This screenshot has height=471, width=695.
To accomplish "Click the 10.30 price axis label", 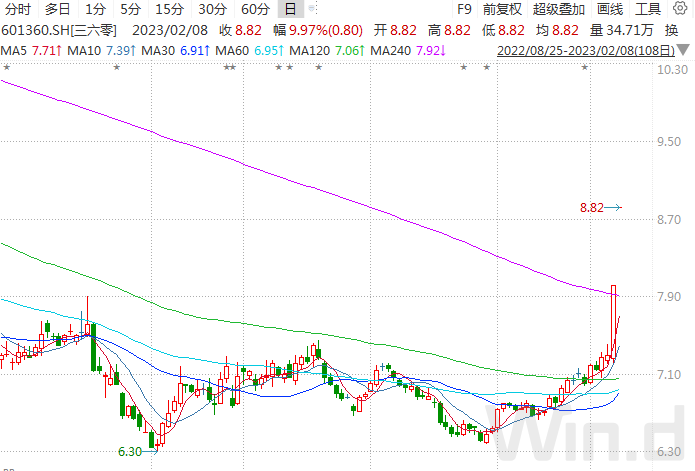I will tap(672, 70).
